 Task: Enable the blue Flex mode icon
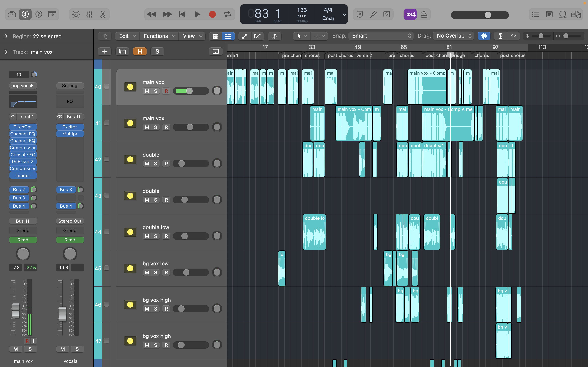coord(484,36)
